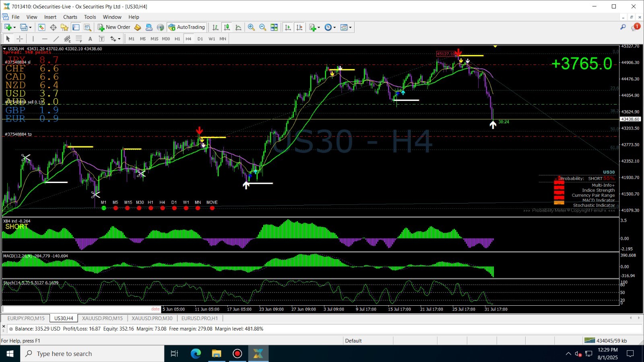This screenshot has height=362, width=644.
Task: Zoom out of the chart
Action: 262,27
